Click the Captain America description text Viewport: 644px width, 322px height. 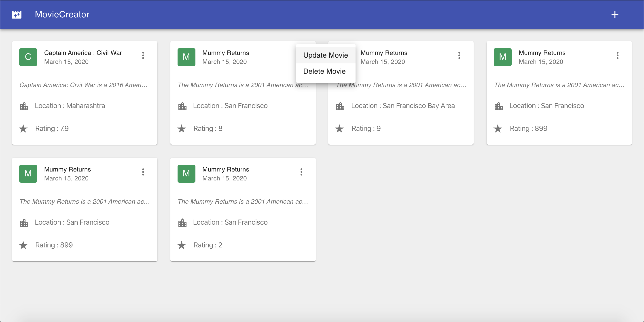[x=83, y=85]
